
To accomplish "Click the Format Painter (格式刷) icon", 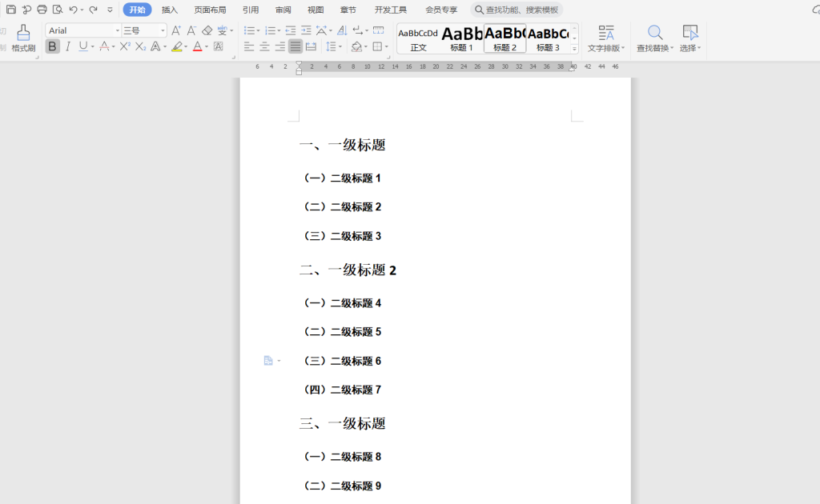I will click(x=23, y=38).
